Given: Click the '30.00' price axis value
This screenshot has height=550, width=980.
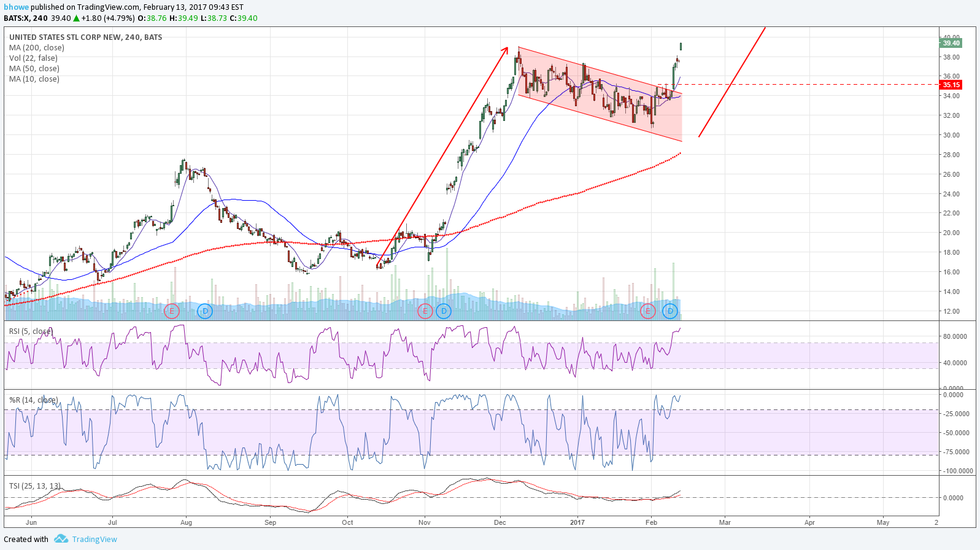Looking at the screenshot, I should coord(951,135).
